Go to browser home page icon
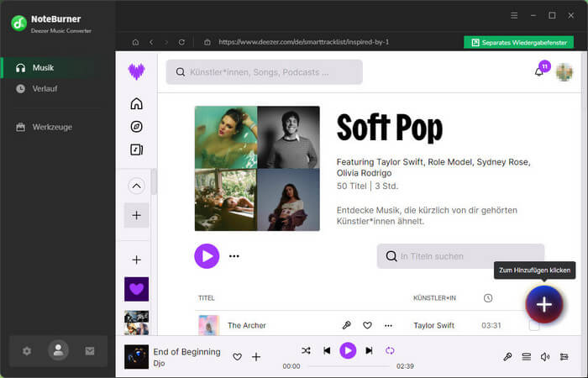The width and height of the screenshot is (588, 378). [135, 42]
